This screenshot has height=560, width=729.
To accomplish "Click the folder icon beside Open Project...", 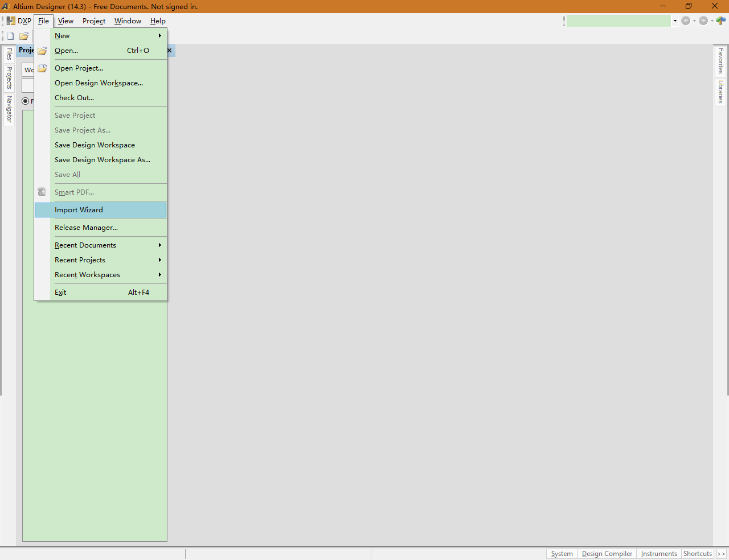I will tap(42, 68).
